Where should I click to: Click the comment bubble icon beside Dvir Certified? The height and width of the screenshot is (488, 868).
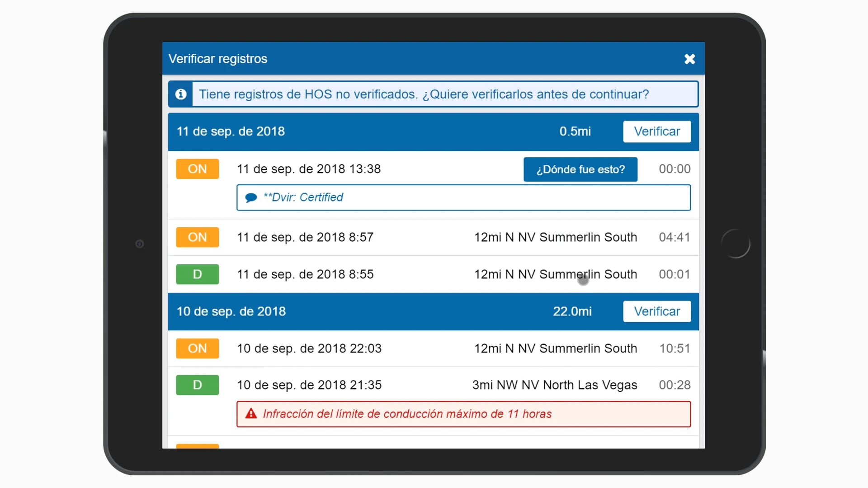pos(251,197)
